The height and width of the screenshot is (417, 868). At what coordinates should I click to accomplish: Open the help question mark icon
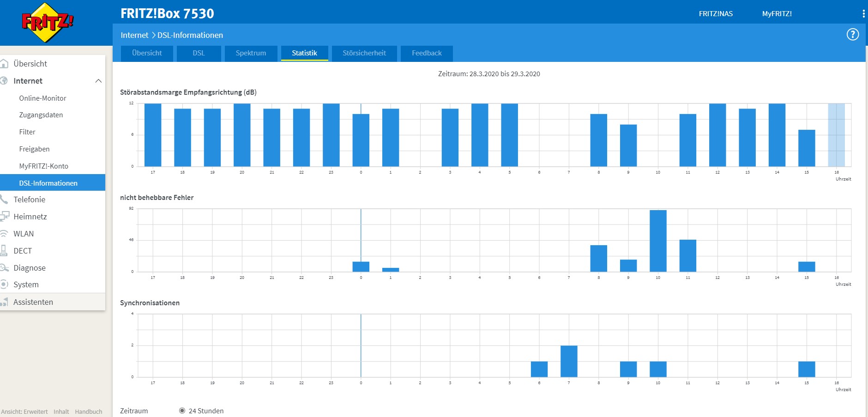pyautogui.click(x=852, y=35)
